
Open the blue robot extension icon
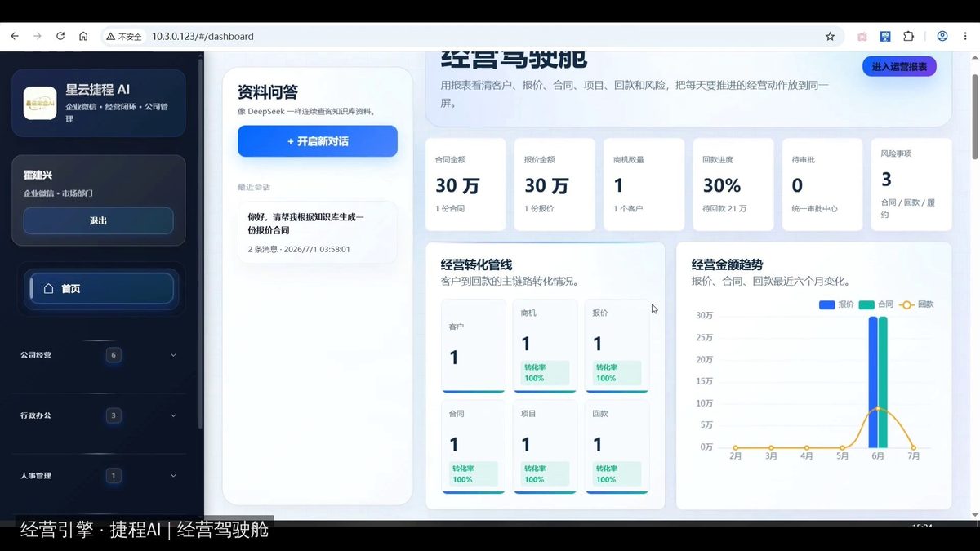click(884, 37)
